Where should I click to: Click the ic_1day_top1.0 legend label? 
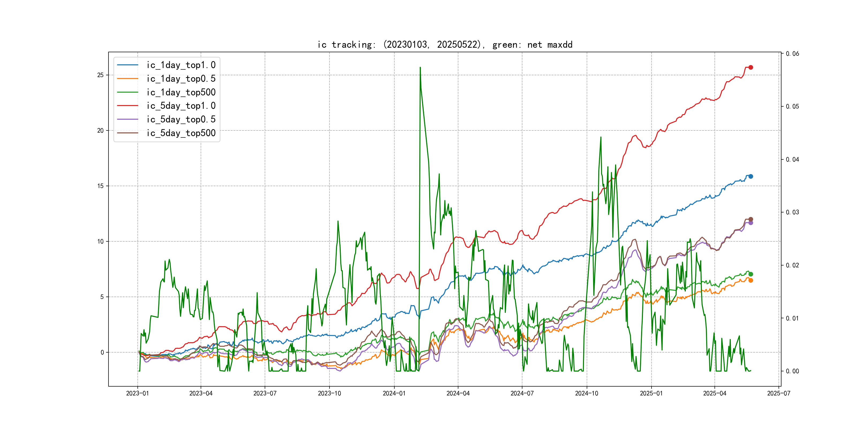coord(181,65)
